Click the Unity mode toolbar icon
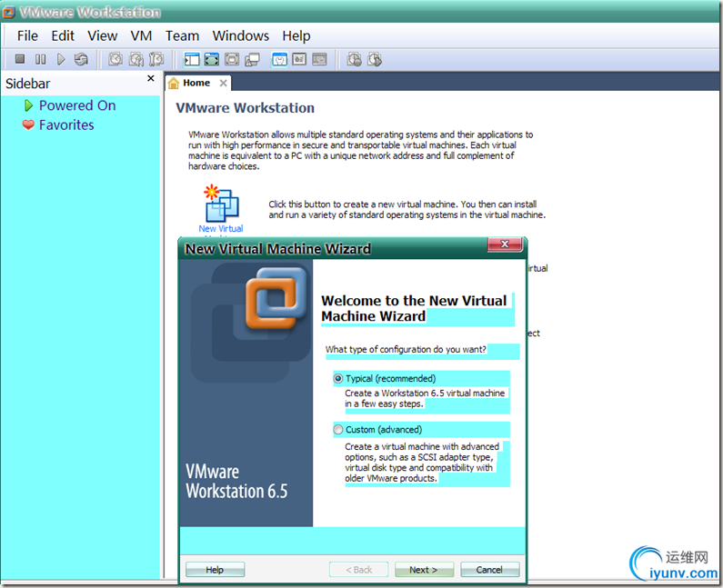 point(252,59)
